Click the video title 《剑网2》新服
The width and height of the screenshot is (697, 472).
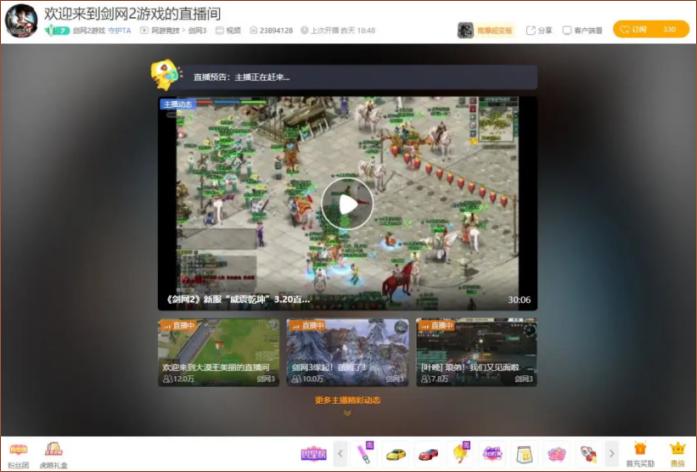click(237, 299)
